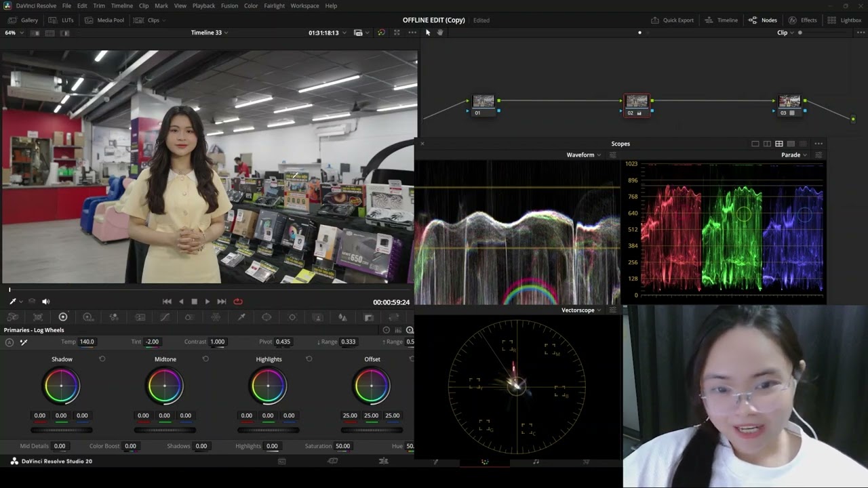Open the Camera Raw palette icon
Viewport: 868px width, 488px height.
[x=12, y=317]
